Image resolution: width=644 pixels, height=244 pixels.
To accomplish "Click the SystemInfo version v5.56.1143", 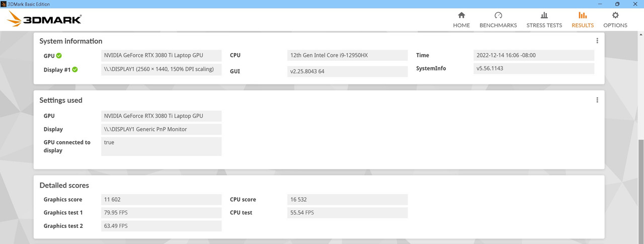I will click(x=533, y=68).
